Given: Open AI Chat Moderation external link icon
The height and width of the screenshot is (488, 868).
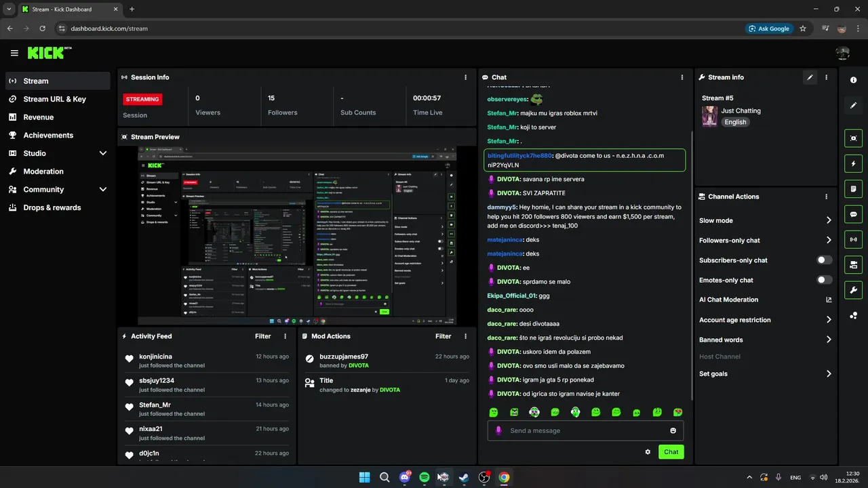Looking at the screenshot, I should click(829, 300).
